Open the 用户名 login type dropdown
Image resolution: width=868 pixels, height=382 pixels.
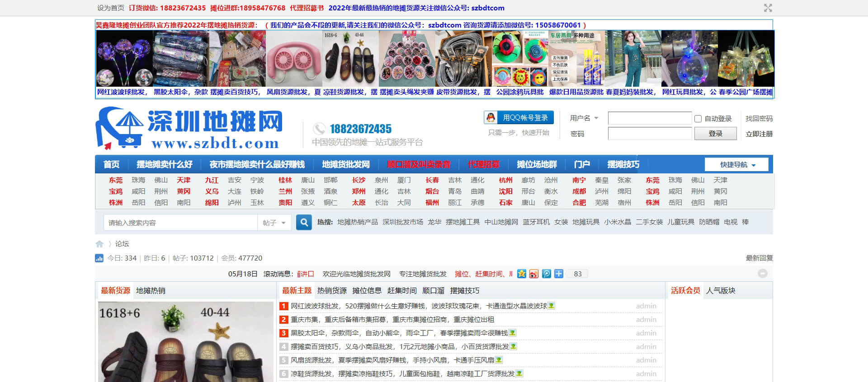(584, 118)
